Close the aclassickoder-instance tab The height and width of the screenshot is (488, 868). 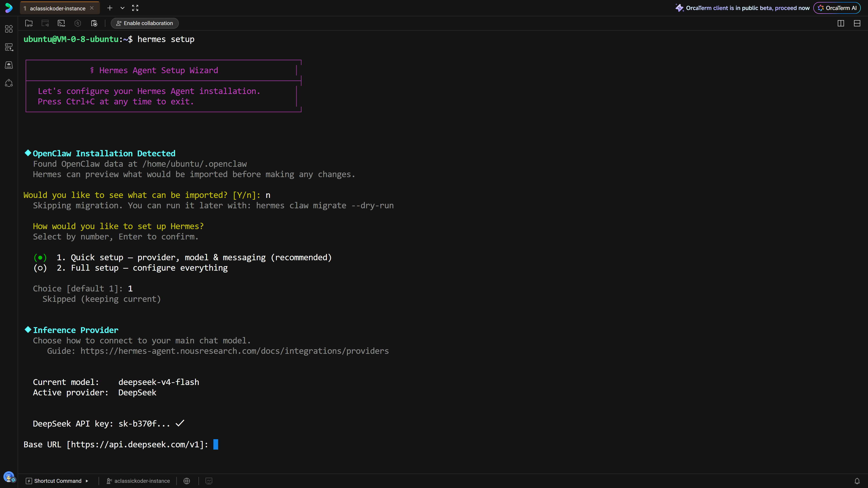point(92,8)
